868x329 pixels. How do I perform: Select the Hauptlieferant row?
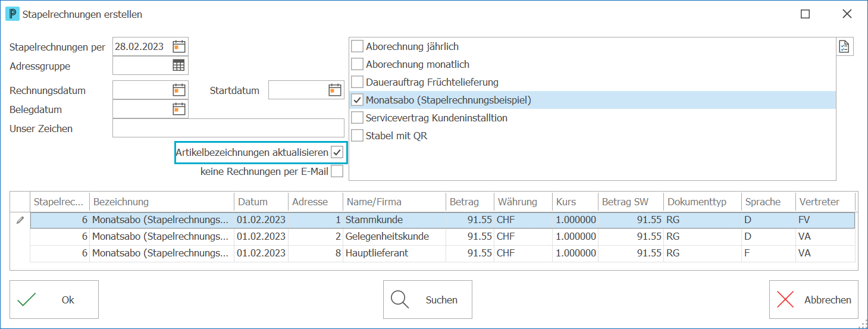(x=443, y=253)
